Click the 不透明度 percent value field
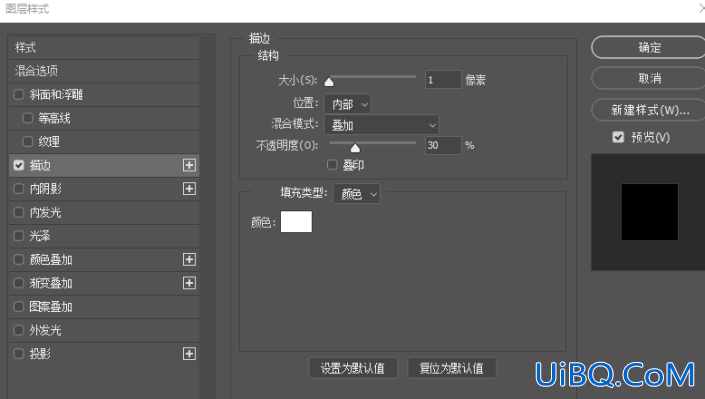The width and height of the screenshot is (705, 399). pyautogui.click(x=443, y=145)
